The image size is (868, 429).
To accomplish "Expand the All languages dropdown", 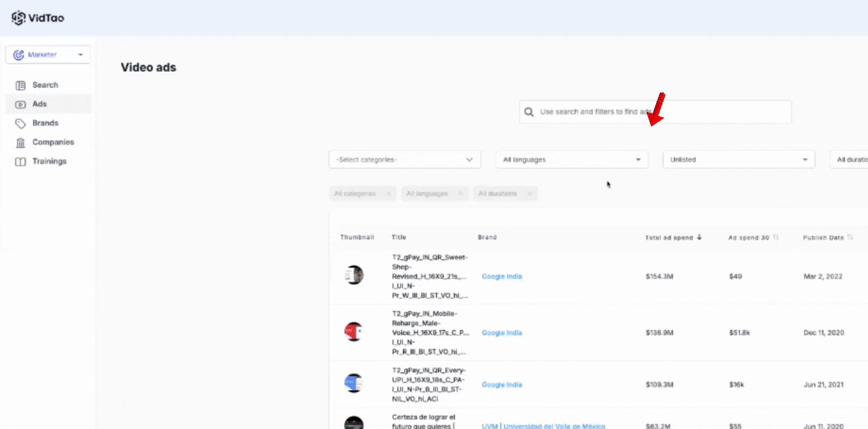I will tap(572, 159).
